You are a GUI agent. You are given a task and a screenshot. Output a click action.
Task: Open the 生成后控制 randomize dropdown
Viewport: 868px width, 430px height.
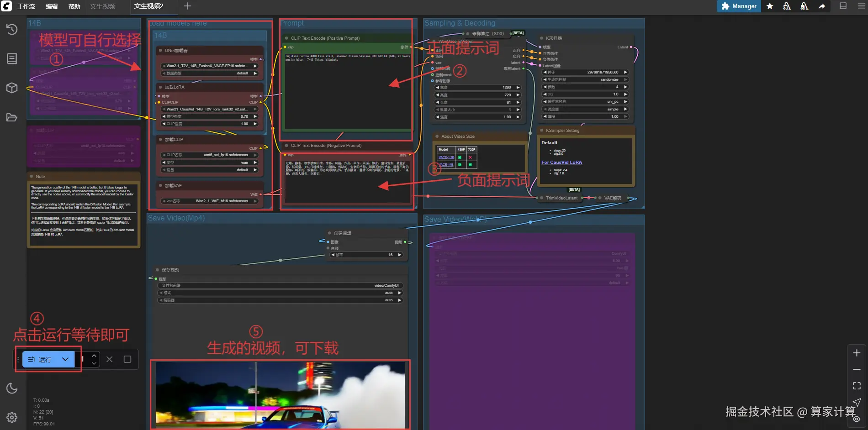tap(585, 79)
